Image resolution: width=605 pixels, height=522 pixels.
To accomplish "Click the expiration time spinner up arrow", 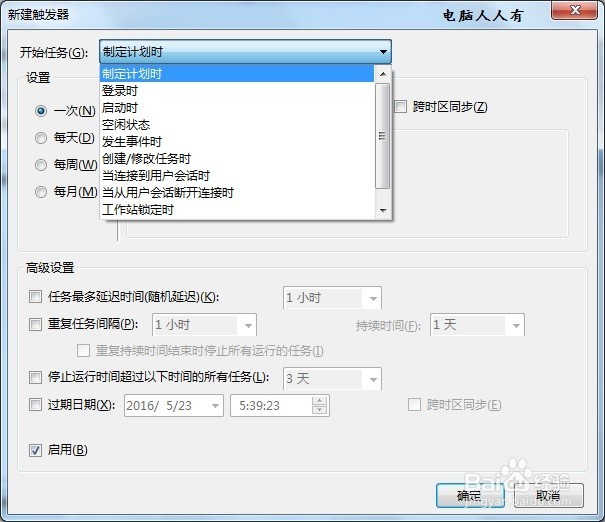I will pos(319,401).
